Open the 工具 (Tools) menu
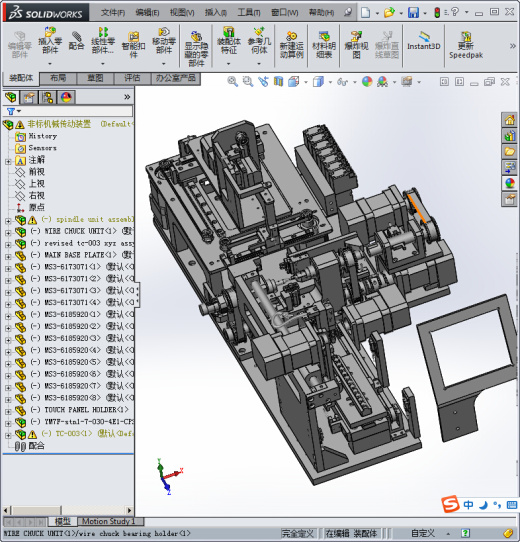 (x=249, y=13)
